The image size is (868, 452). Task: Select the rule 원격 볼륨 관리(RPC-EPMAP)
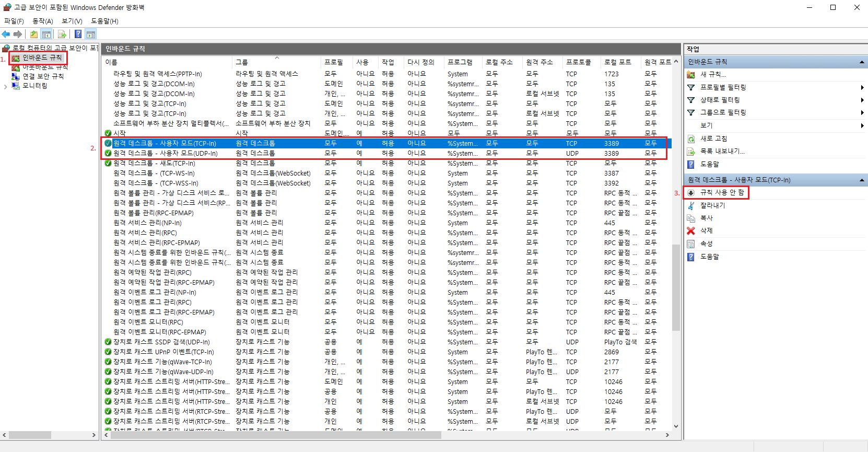pos(154,213)
